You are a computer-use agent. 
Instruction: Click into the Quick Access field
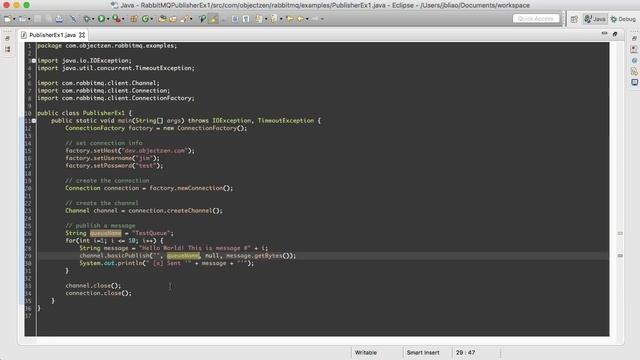pyautogui.click(x=536, y=19)
